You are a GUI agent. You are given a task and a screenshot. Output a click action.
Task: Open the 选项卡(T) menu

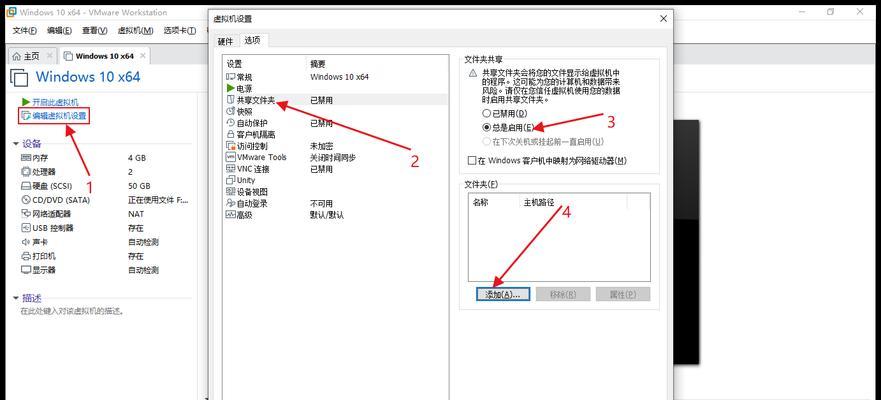180,30
